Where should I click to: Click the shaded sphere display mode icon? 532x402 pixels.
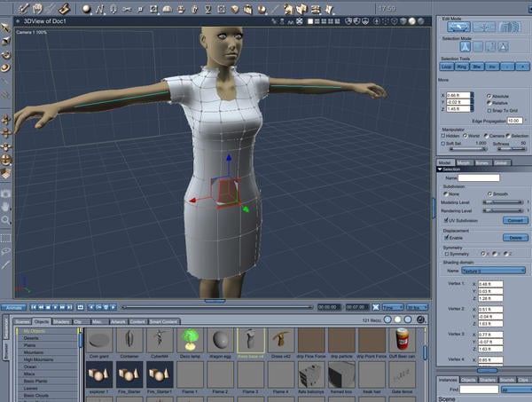click(411, 21)
